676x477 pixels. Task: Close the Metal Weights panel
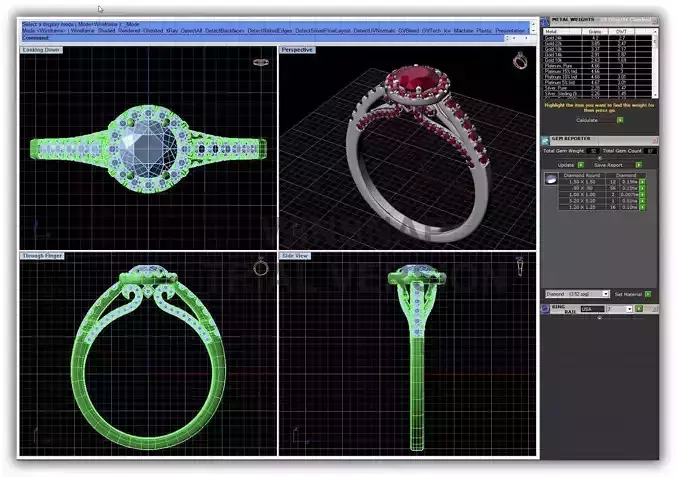(654, 21)
